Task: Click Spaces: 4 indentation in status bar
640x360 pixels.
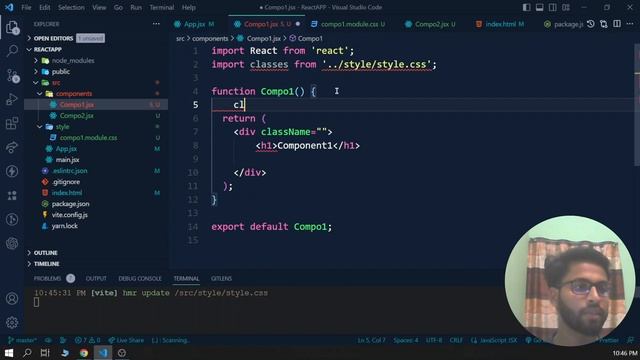Action: click(405, 340)
